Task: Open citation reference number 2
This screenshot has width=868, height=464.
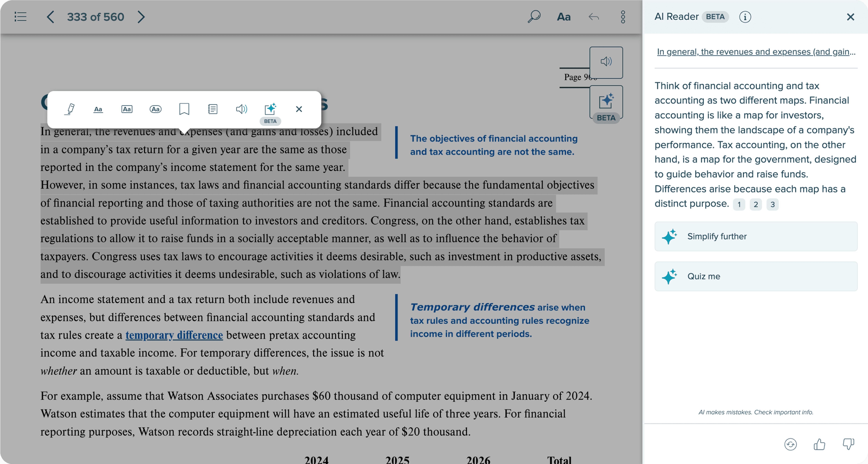Action: pyautogui.click(x=755, y=205)
